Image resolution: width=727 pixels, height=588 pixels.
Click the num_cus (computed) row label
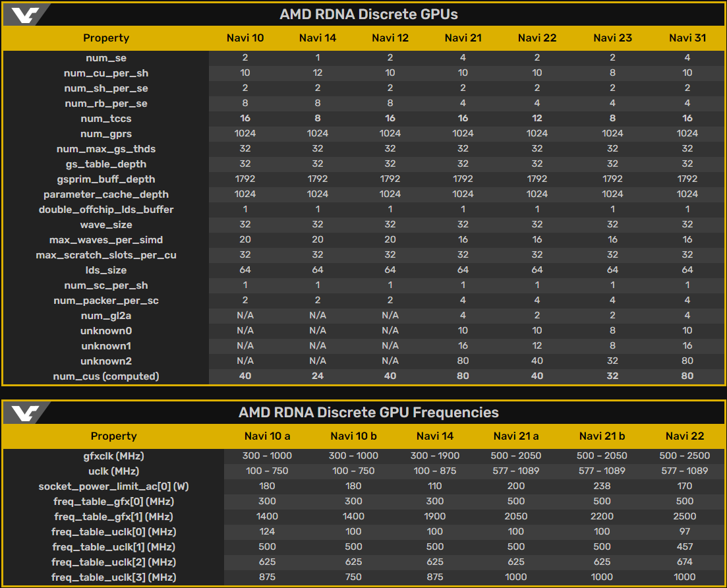(105, 376)
